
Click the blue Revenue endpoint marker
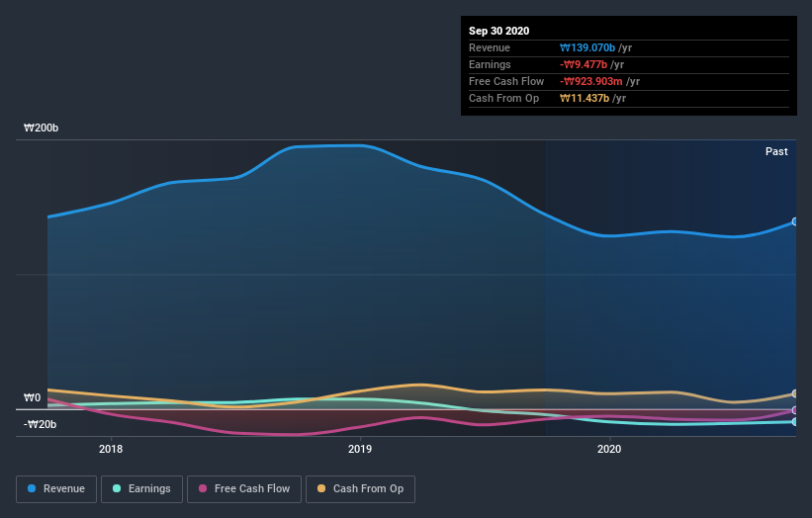coord(795,221)
